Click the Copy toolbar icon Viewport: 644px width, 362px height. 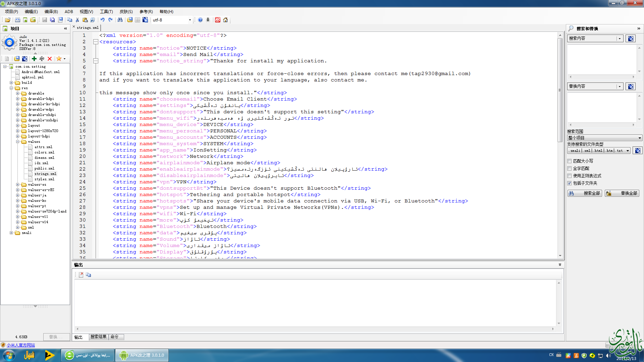coord(70,20)
